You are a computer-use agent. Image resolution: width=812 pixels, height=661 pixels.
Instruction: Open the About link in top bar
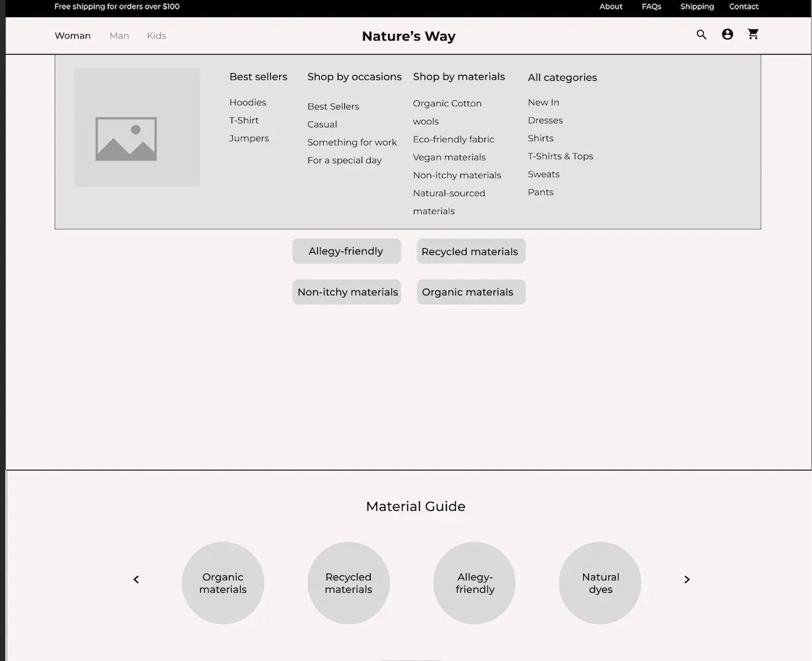click(611, 7)
